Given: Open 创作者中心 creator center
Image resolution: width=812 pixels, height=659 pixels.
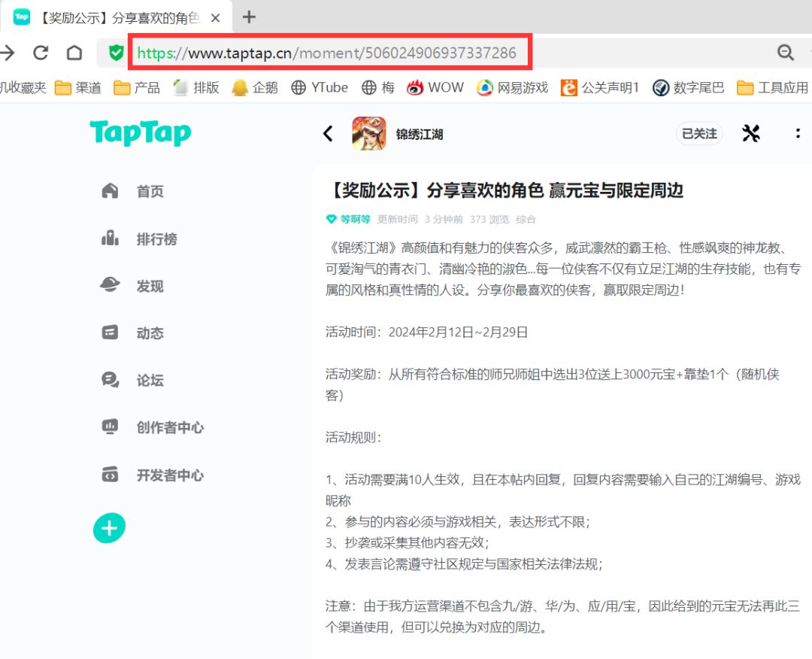Looking at the screenshot, I should [152, 427].
